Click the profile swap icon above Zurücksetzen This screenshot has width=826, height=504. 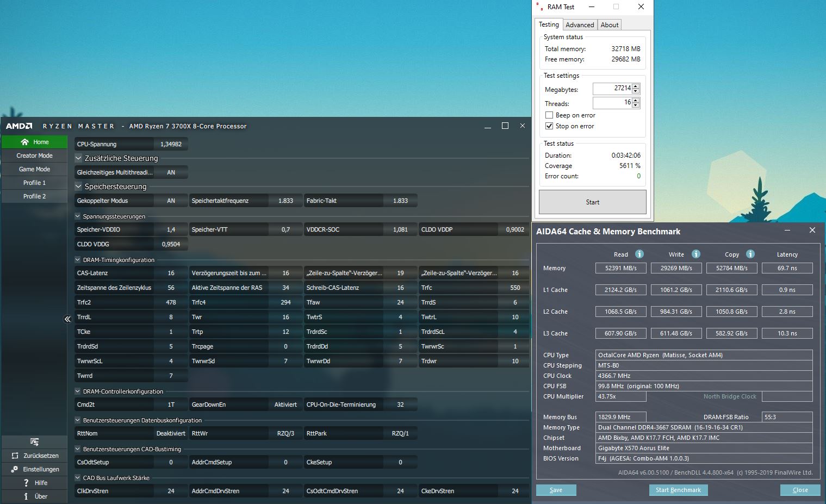tap(34, 442)
